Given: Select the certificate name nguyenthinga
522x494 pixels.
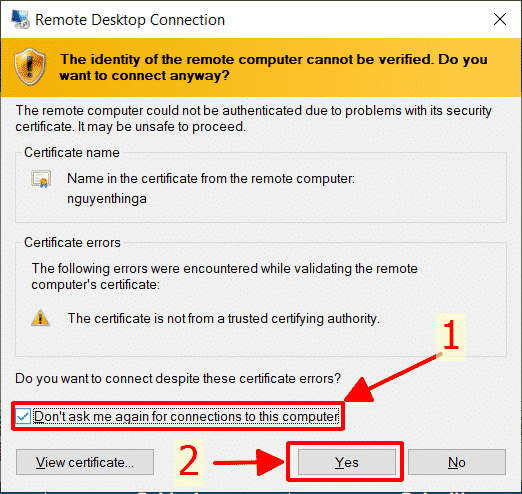Looking at the screenshot, I should coord(107,199).
